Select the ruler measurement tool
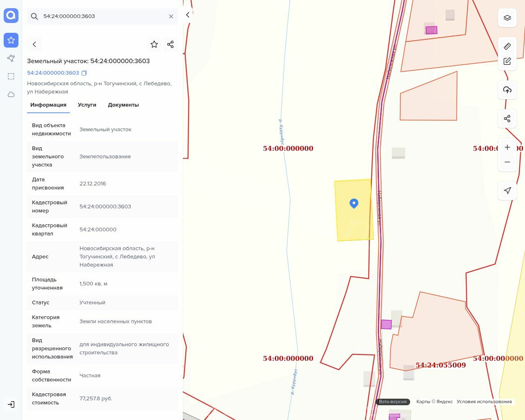This screenshot has height=420, width=525. (x=507, y=46)
